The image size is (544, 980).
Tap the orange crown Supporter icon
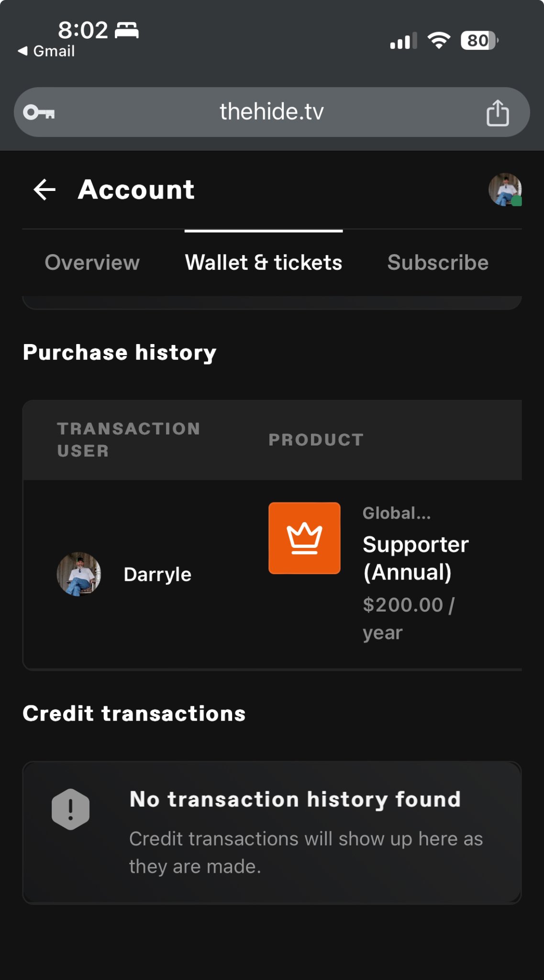pos(304,538)
